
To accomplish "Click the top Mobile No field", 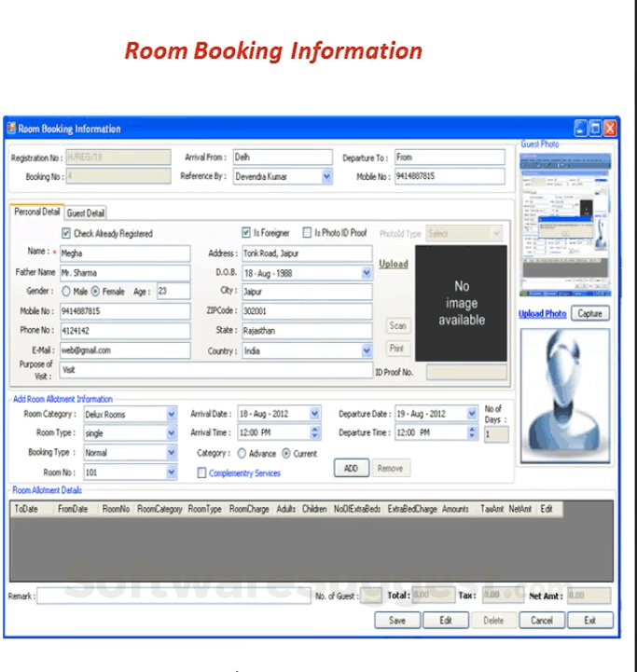I will (450, 176).
